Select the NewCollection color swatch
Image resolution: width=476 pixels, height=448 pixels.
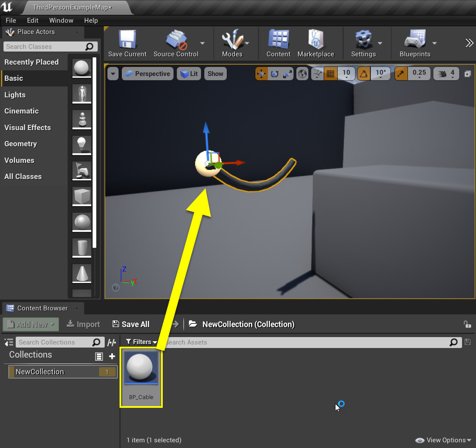pyautogui.click(x=12, y=372)
